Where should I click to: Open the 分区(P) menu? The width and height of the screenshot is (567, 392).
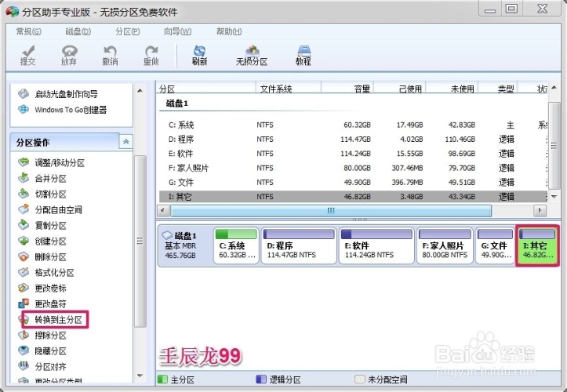pyautogui.click(x=127, y=31)
